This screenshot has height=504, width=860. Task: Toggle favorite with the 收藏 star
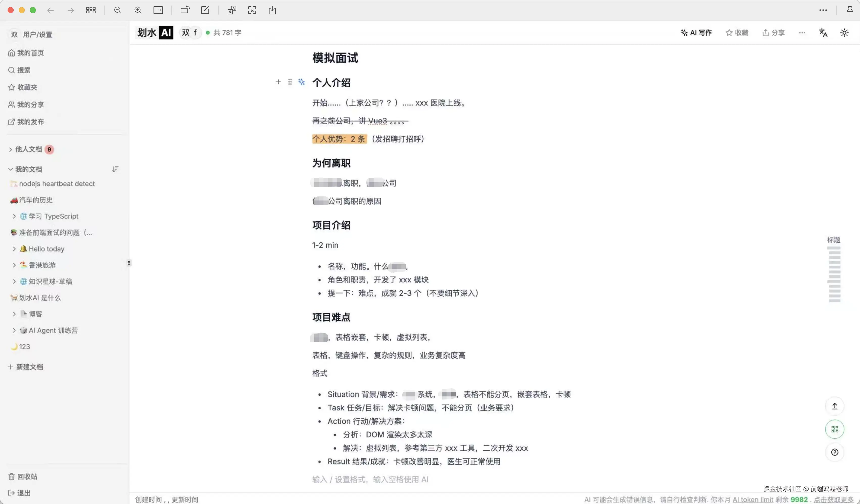pos(737,32)
